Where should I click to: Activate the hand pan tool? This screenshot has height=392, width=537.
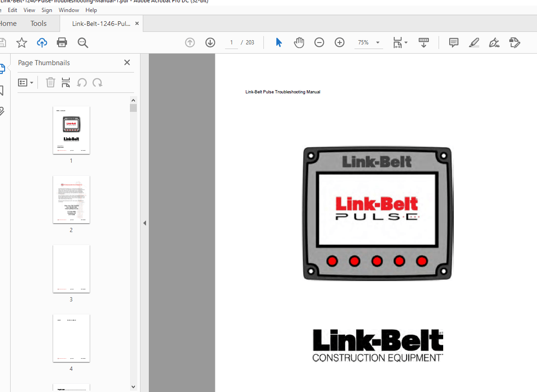coord(299,43)
